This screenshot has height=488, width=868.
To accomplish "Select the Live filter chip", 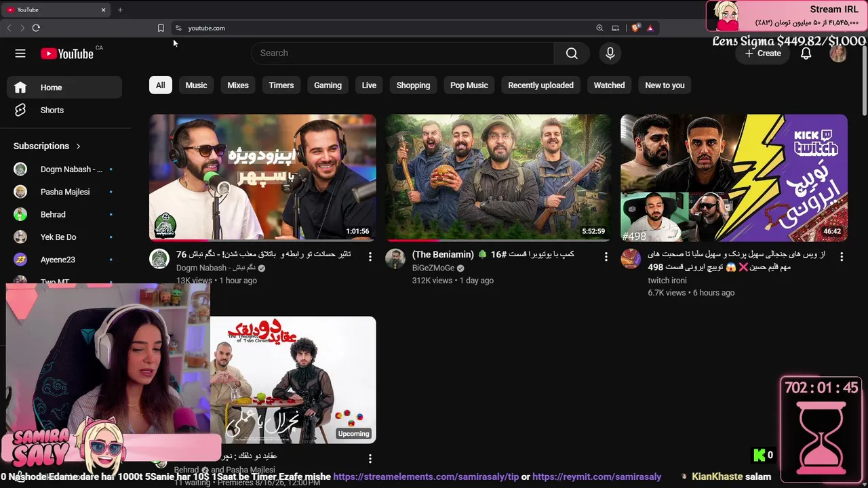I will tap(369, 85).
